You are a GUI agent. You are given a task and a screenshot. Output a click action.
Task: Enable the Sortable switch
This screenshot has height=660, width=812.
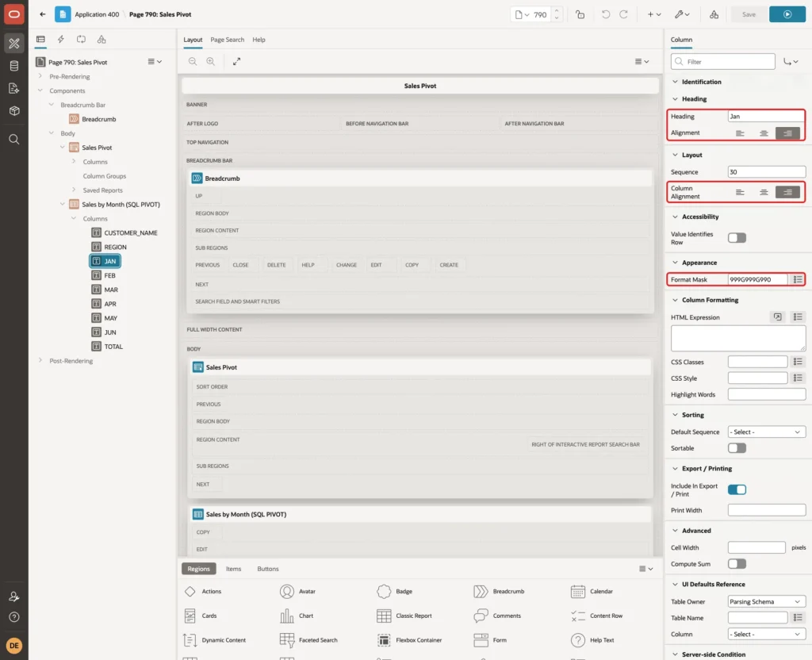click(x=737, y=448)
